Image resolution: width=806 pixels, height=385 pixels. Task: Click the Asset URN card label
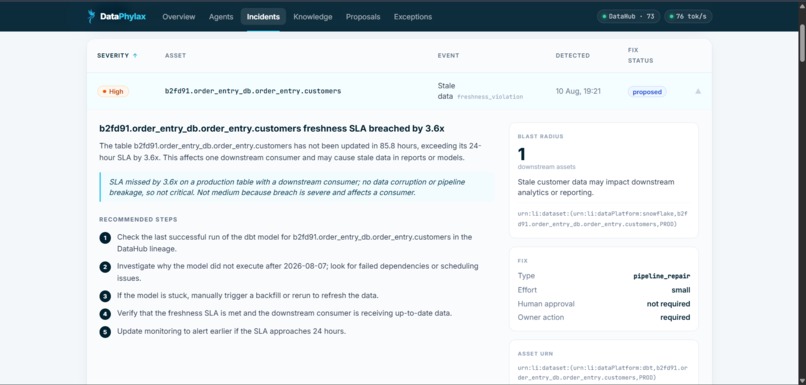click(x=535, y=354)
